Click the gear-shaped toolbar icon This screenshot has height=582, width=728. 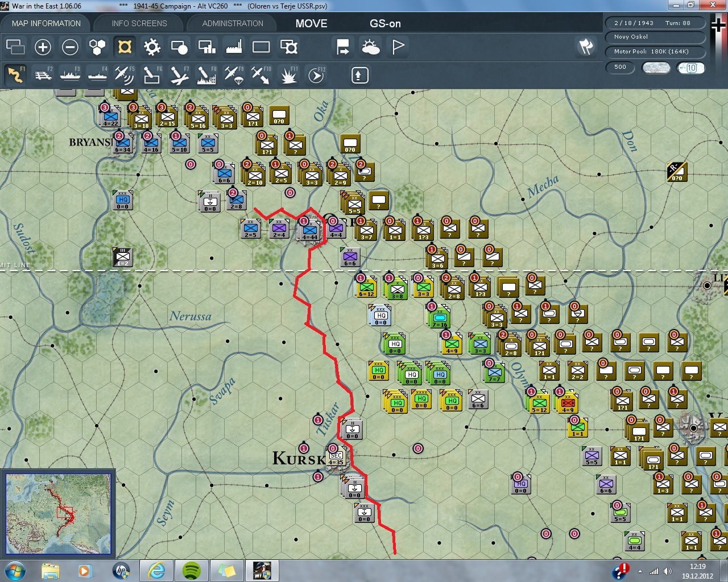pyautogui.click(x=152, y=47)
